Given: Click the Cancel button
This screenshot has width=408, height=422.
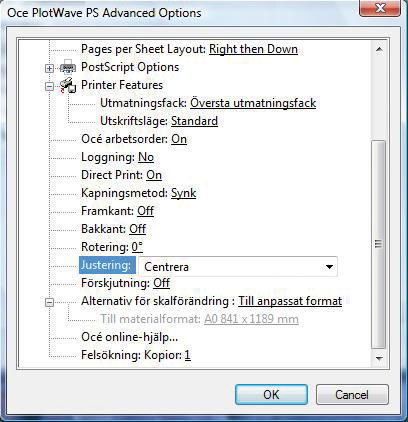Looking at the screenshot, I should coord(352,395).
